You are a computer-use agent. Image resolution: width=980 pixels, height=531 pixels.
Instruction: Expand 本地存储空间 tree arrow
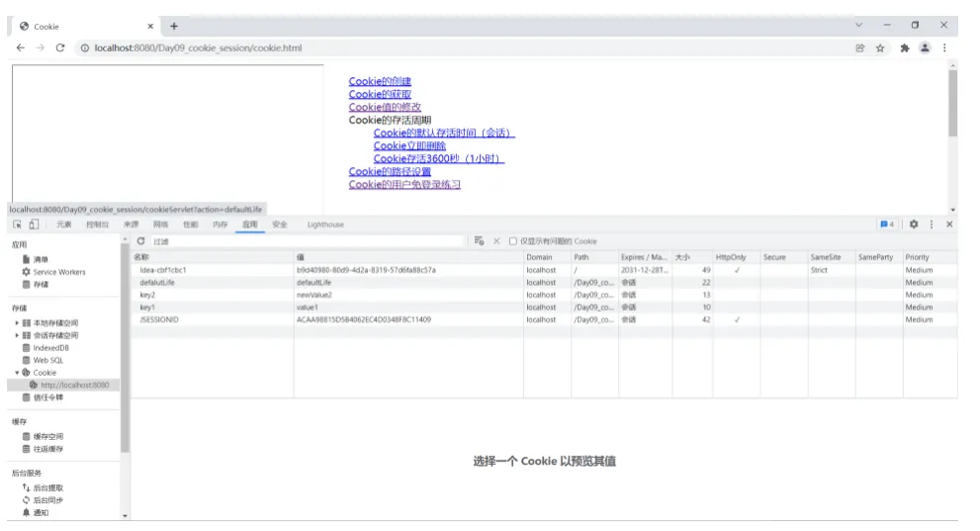click(17, 323)
